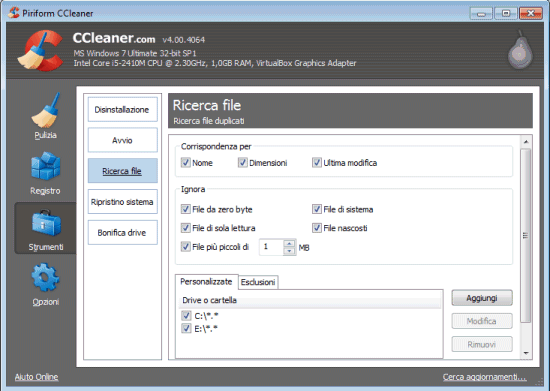Open the Pulizia broom icon section
Screen dimensions: 550x391
pos(45,110)
